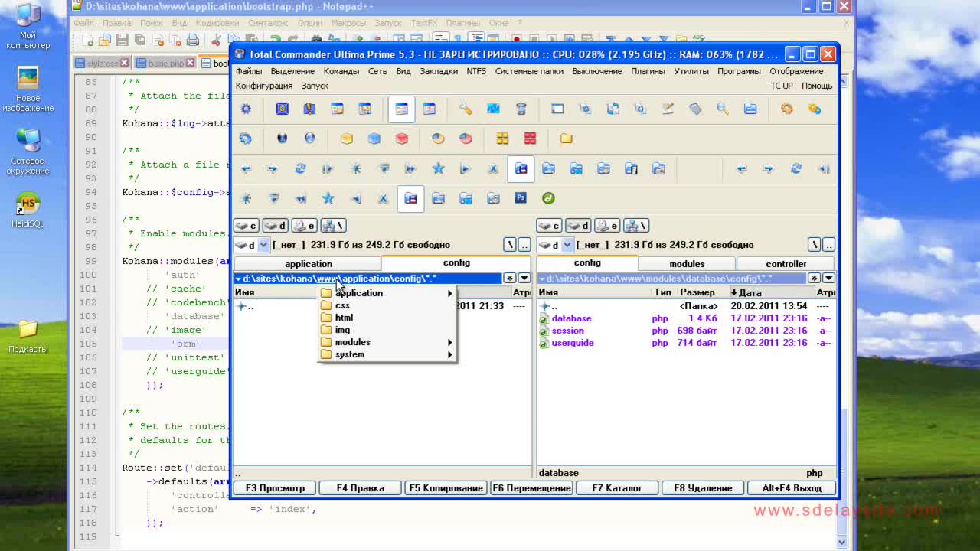Switch to the right panel modules tab
The height and width of the screenshot is (551, 980).
[687, 264]
